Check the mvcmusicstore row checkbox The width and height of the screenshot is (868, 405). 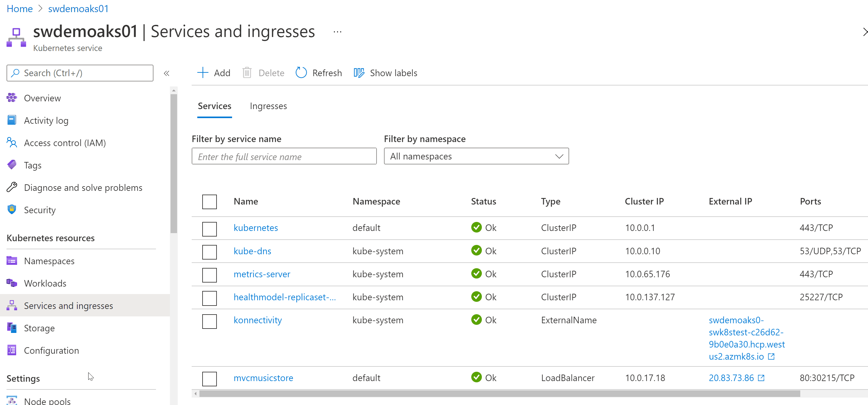point(209,379)
